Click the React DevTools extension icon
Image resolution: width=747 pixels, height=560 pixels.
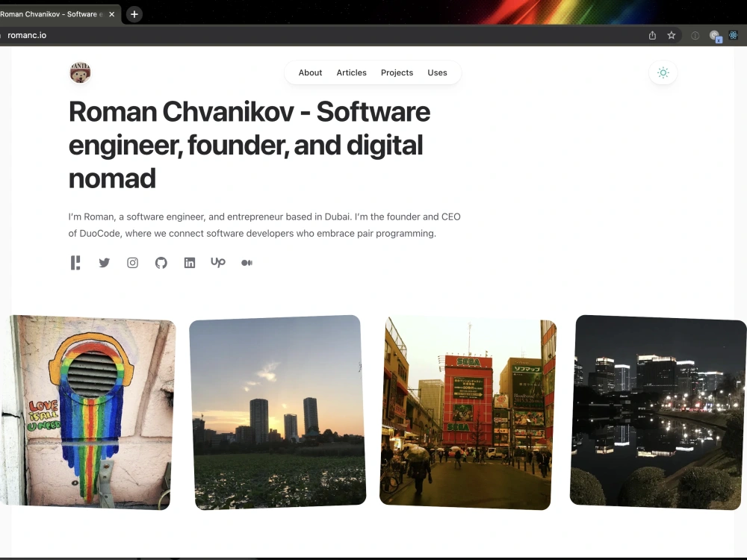pos(734,35)
